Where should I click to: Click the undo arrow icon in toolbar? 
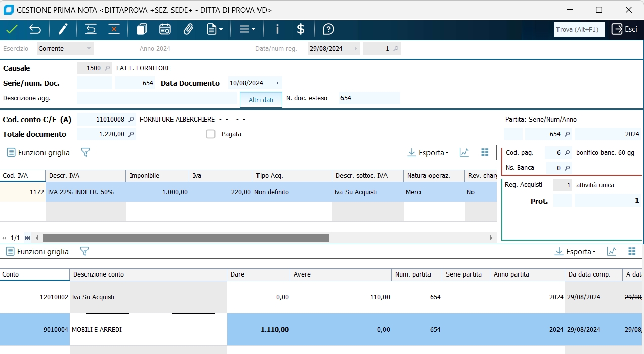click(35, 29)
